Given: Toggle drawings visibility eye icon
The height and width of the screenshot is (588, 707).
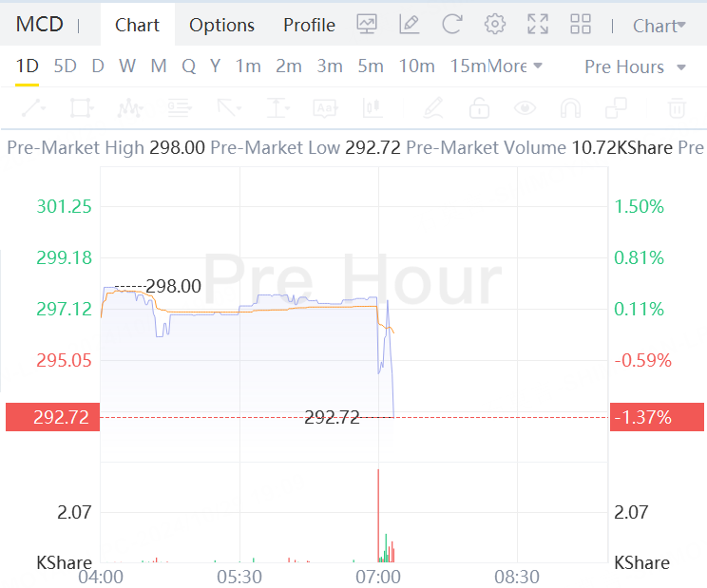Looking at the screenshot, I should tap(525, 107).
